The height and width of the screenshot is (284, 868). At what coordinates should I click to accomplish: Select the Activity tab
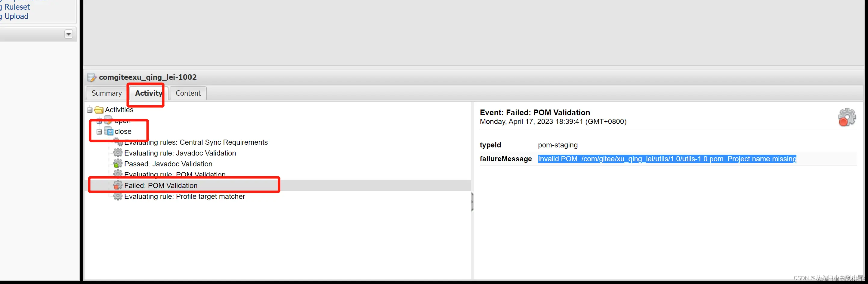point(149,93)
